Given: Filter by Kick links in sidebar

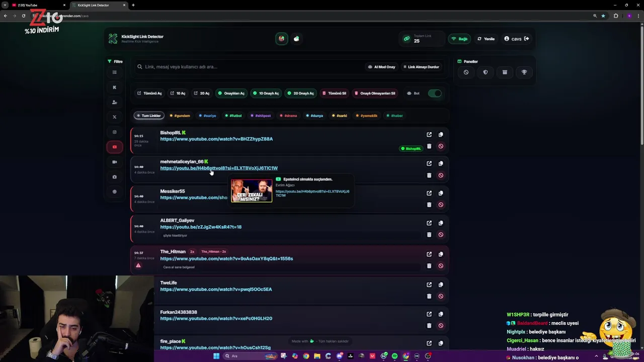Looking at the screenshot, I should click(115, 87).
